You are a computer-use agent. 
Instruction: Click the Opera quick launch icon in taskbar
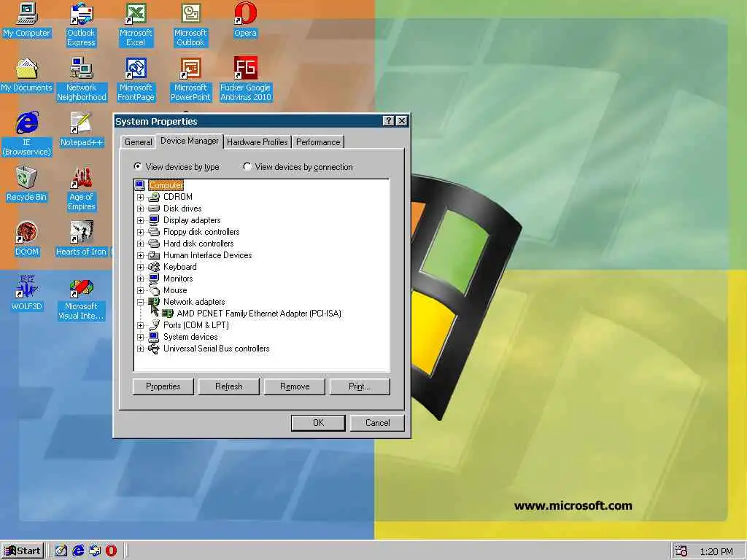(x=111, y=551)
